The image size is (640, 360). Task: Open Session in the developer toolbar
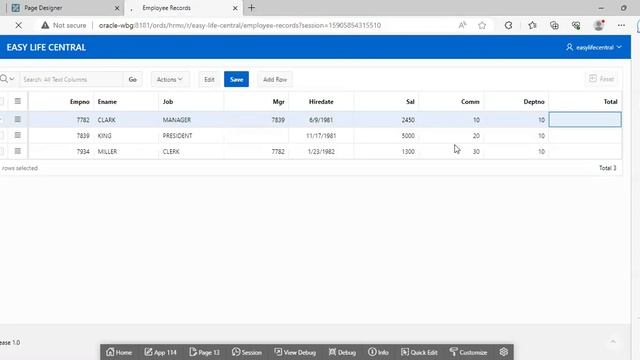point(247,352)
